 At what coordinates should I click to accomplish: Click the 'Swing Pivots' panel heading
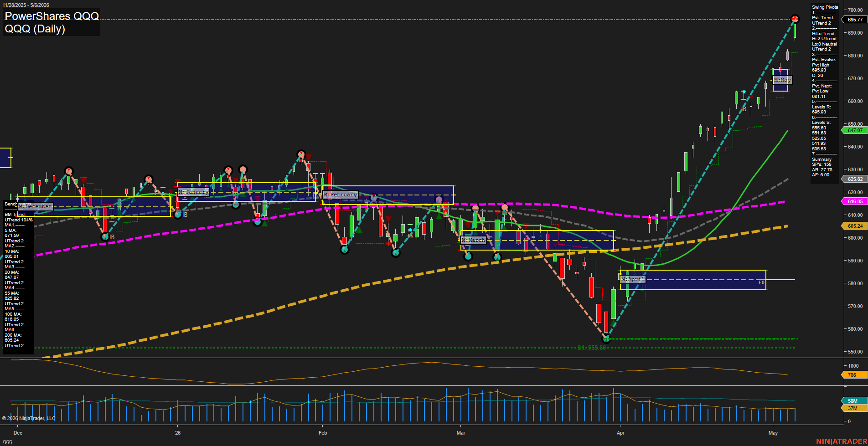point(825,7)
